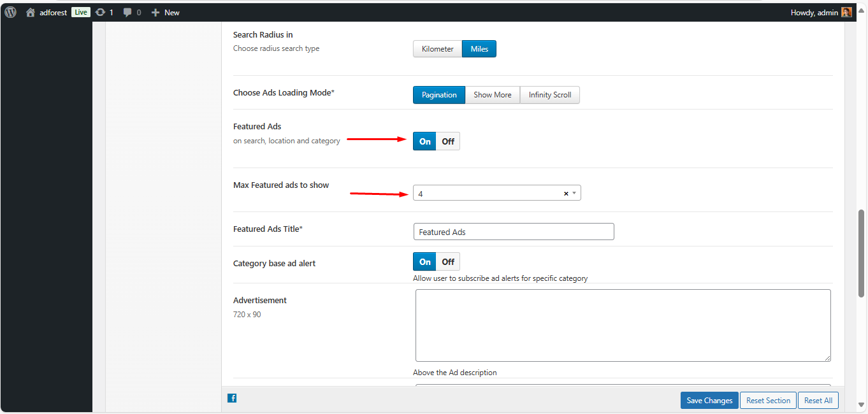
Task: Click the Facebook icon in footer
Action: pyautogui.click(x=232, y=398)
